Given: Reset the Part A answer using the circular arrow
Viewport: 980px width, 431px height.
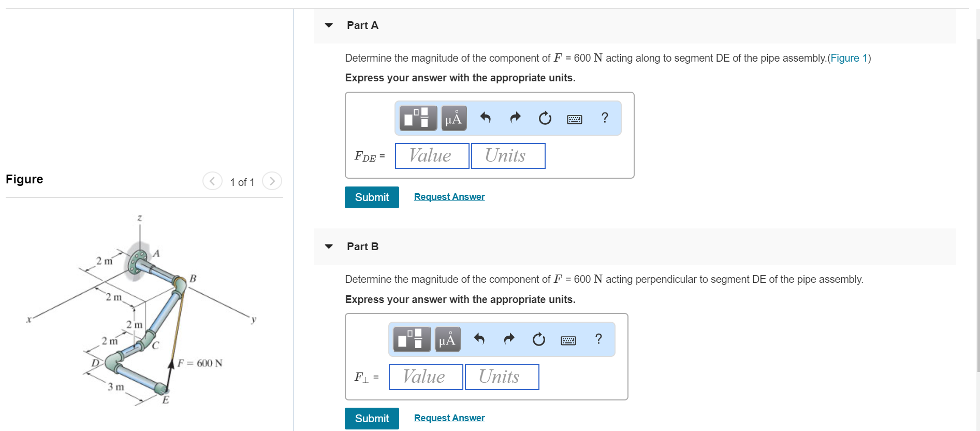Looking at the screenshot, I should [x=545, y=118].
